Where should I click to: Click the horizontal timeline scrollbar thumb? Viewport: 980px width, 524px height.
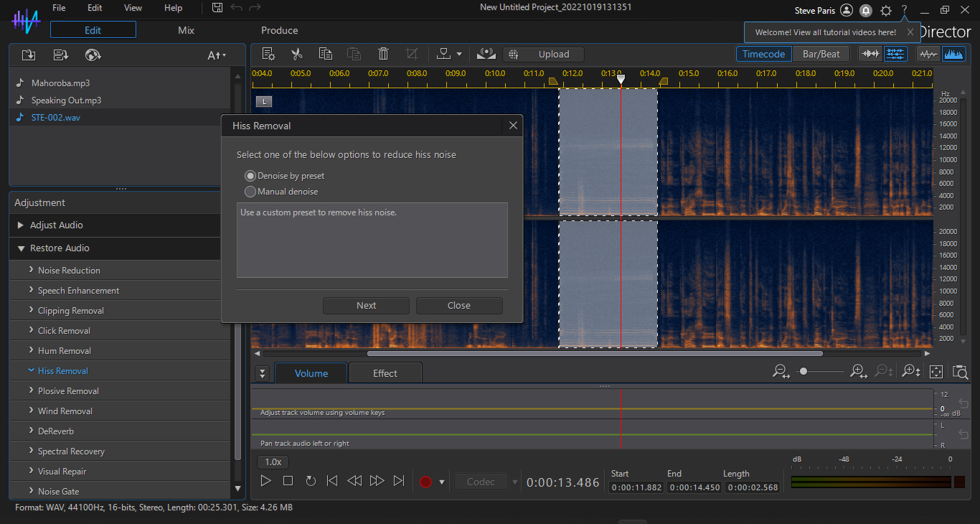(595, 353)
